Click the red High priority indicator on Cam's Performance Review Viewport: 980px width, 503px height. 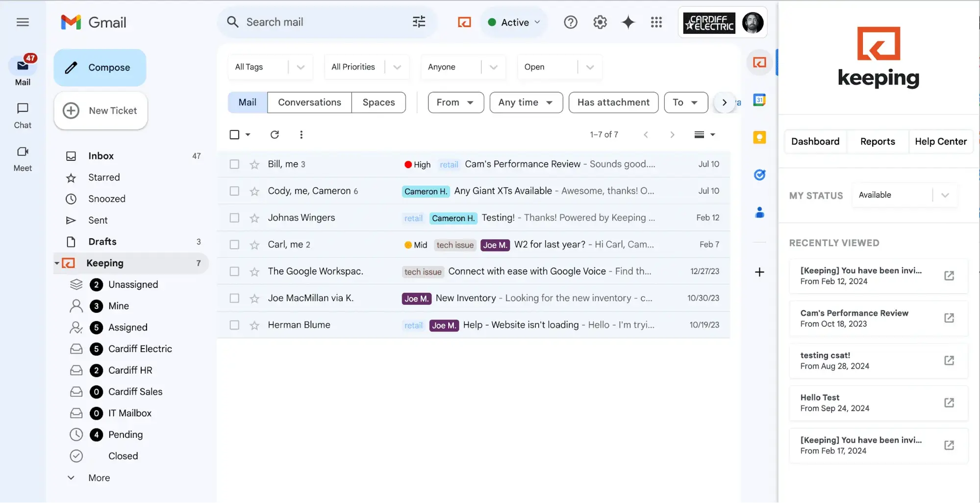(x=408, y=164)
